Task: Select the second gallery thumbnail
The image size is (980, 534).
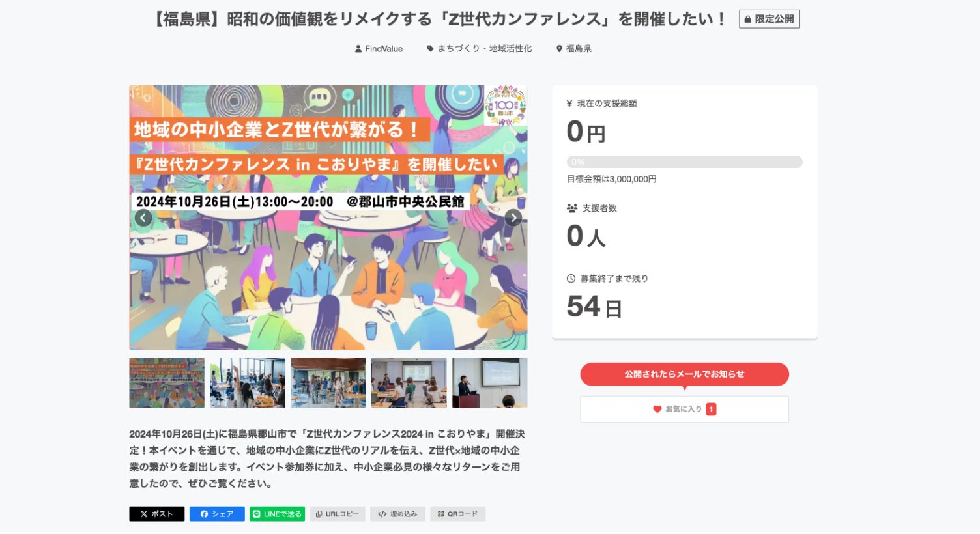Action: coord(248,383)
